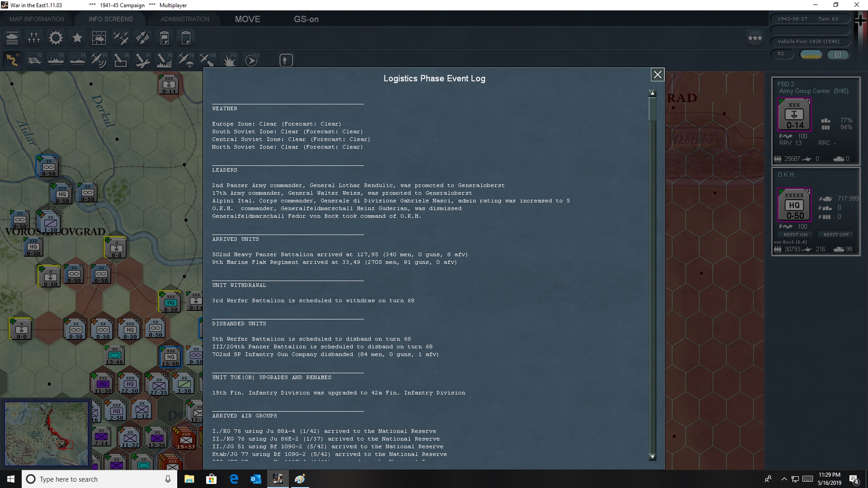Click the event log scrollbar up arrow
This screenshot has width=868, height=488.
[652, 93]
